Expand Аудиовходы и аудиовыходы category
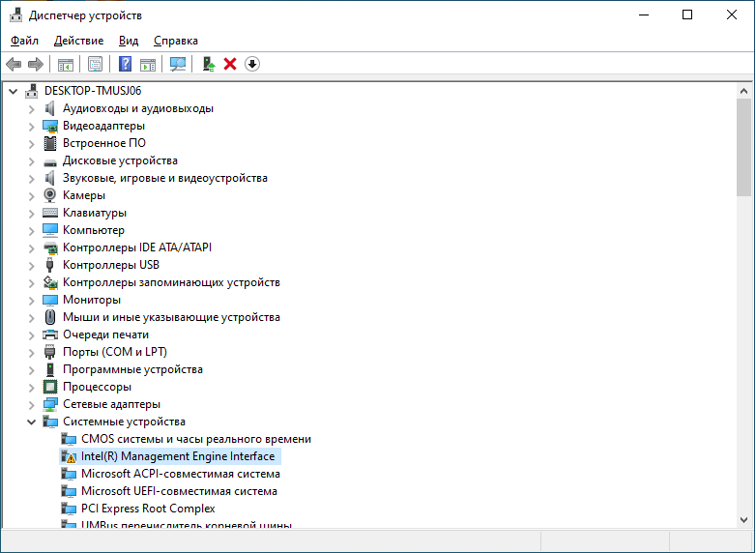756x553 pixels. [31, 109]
